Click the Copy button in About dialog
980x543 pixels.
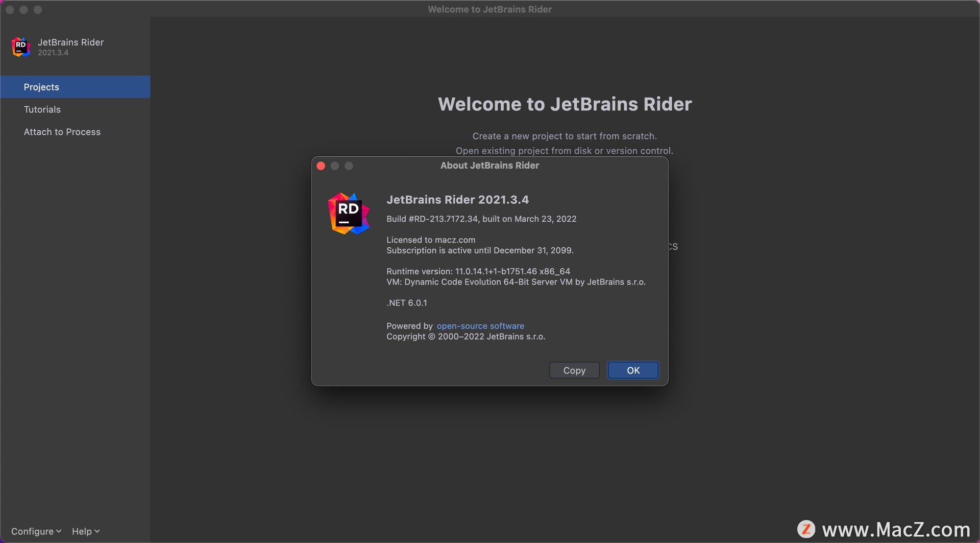coord(574,370)
